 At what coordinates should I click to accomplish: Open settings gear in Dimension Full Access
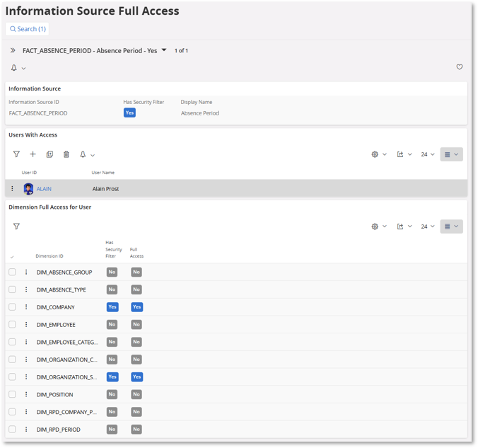point(375,226)
